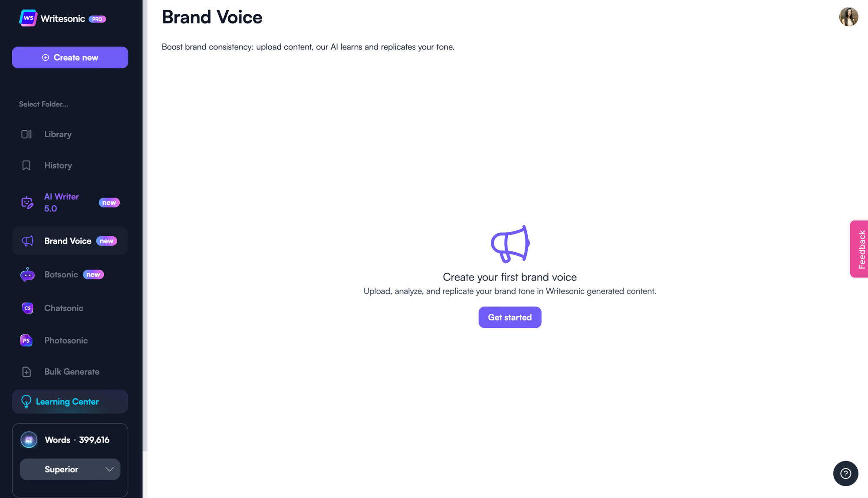The height and width of the screenshot is (498, 868).
Task: Click Get started button
Action: (x=510, y=317)
